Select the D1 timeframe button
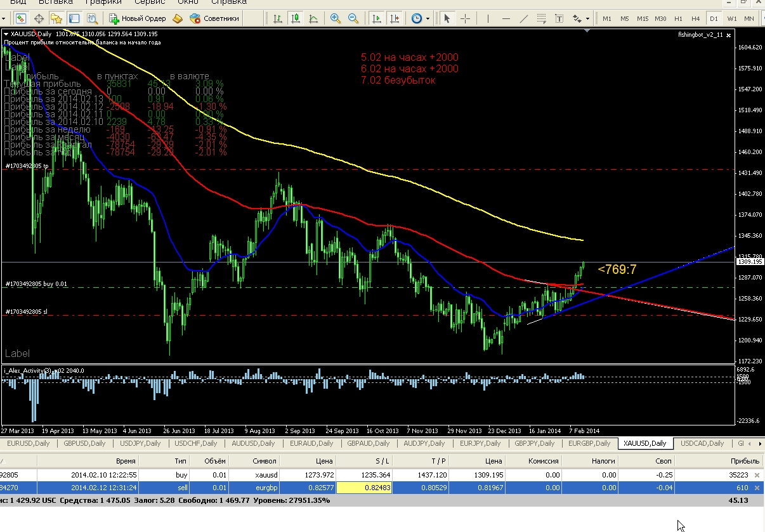 714,18
